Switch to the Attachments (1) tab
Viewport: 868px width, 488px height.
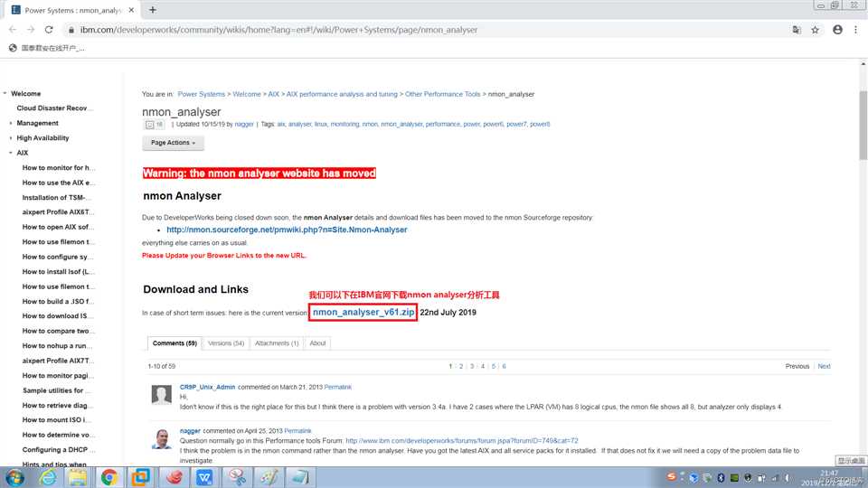pos(277,343)
